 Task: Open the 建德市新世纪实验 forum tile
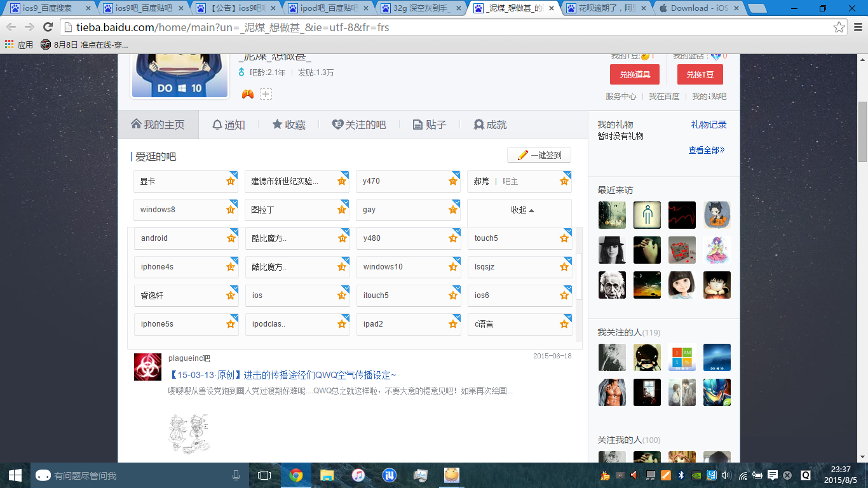297,181
